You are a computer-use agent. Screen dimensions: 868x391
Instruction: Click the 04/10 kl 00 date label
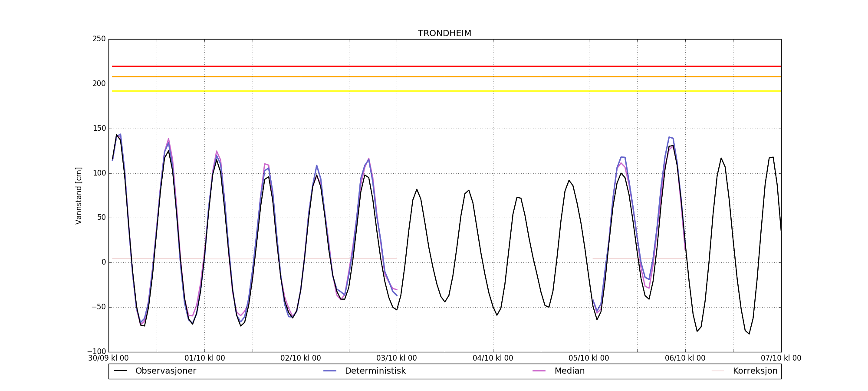[493, 358]
